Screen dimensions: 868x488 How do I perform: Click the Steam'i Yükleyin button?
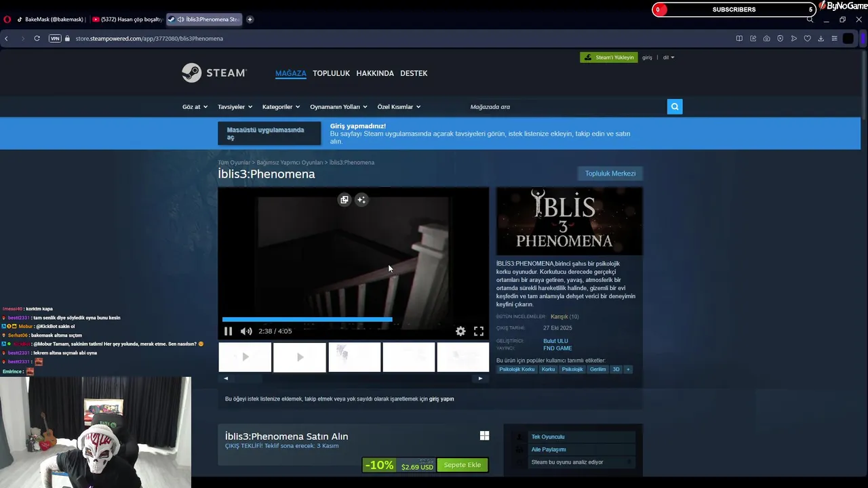[x=608, y=58]
